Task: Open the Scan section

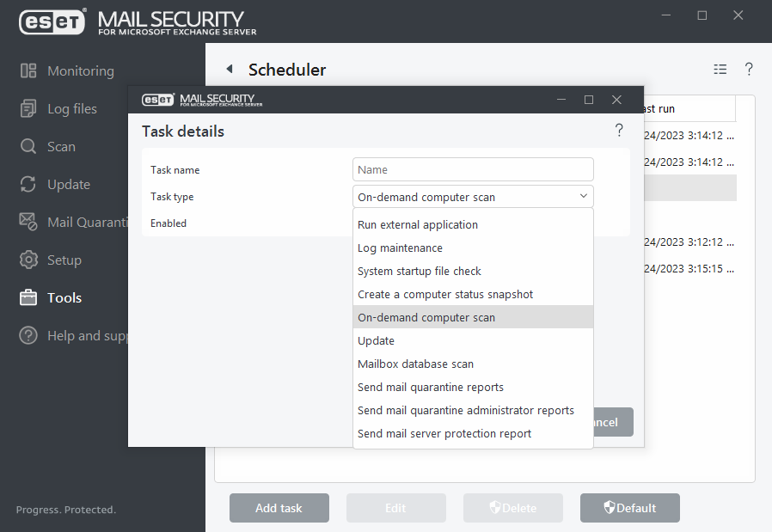Action: coord(60,146)
